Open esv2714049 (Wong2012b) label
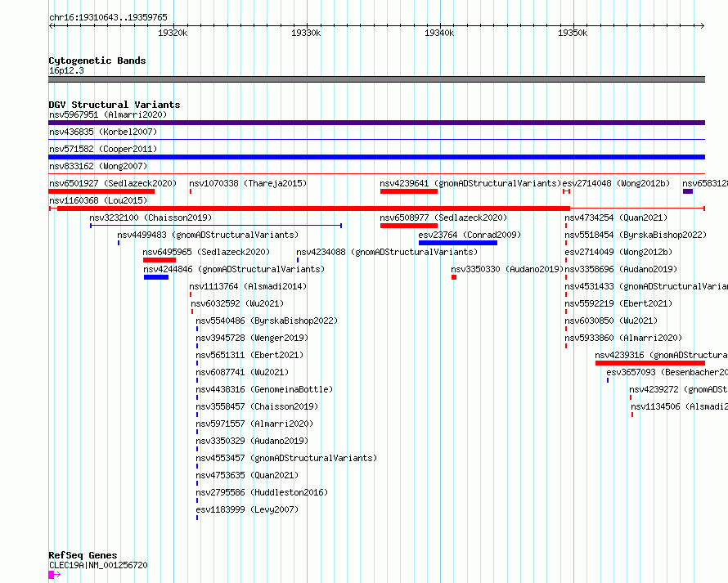This screenshot has height=583, width=728. click(x=618, y=252)
